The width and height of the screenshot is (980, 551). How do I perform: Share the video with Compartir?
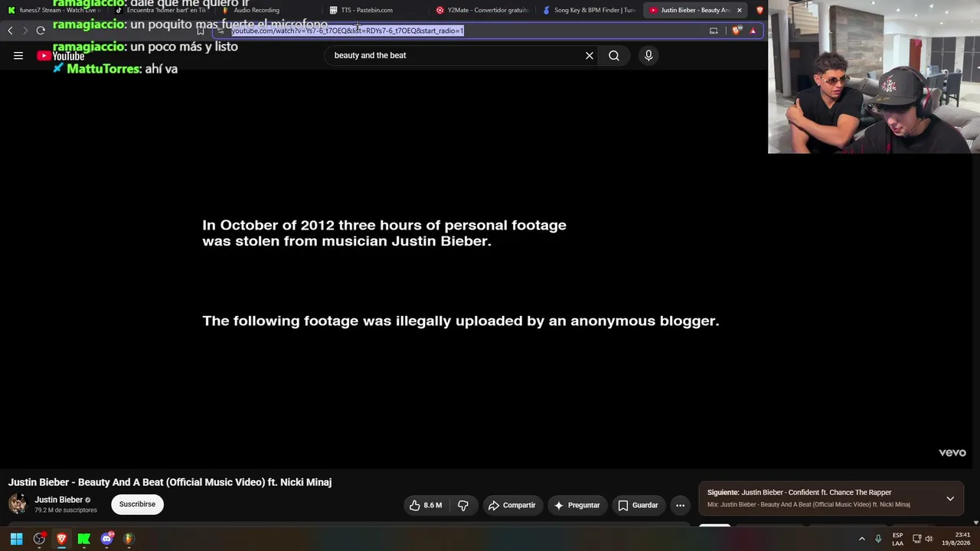(512, 505)
